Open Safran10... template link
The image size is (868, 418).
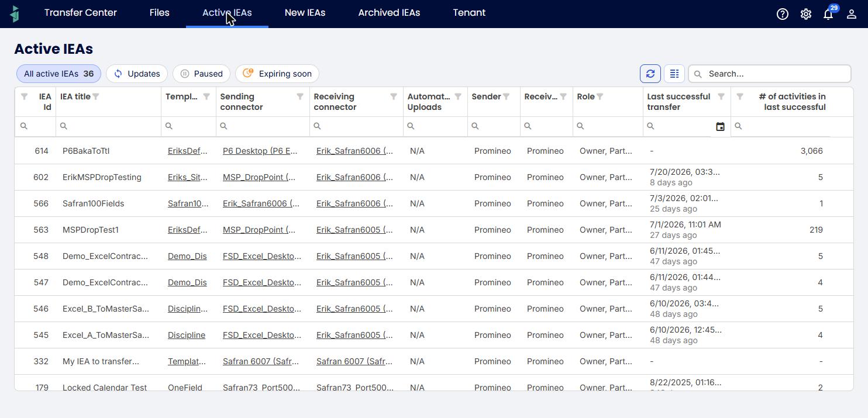[x=188, y=203]
